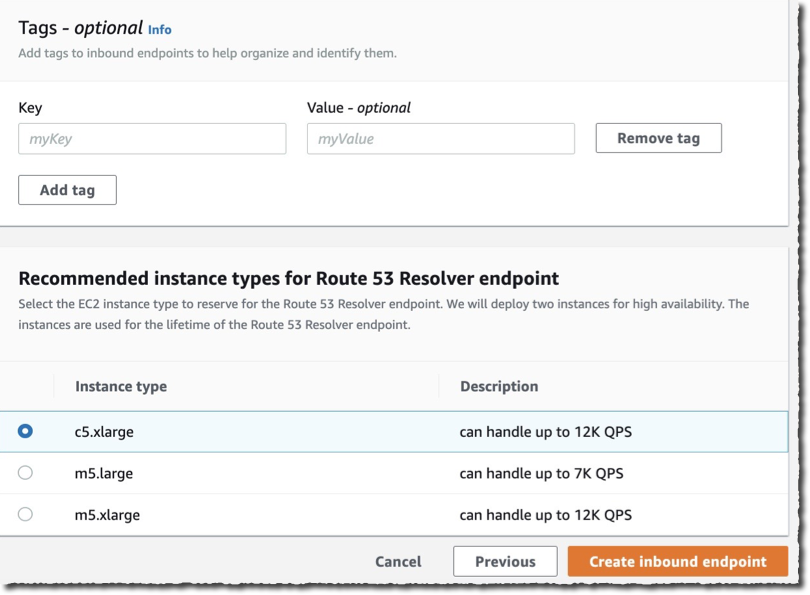Image resolution: width=810 pixels, height=595 pixels.
Task: Select the m5.xlarge instance type radio button
Action: point(25,514)
